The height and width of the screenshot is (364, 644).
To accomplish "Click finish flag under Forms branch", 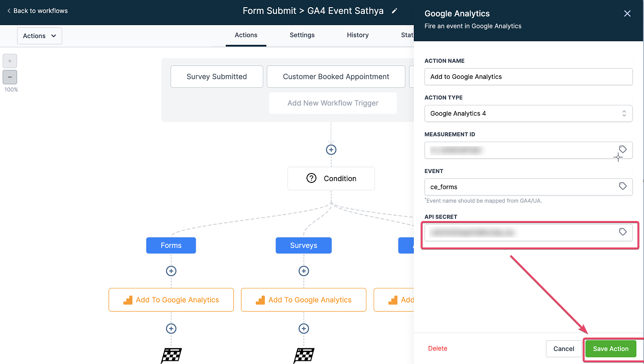I will pos(171,355).
